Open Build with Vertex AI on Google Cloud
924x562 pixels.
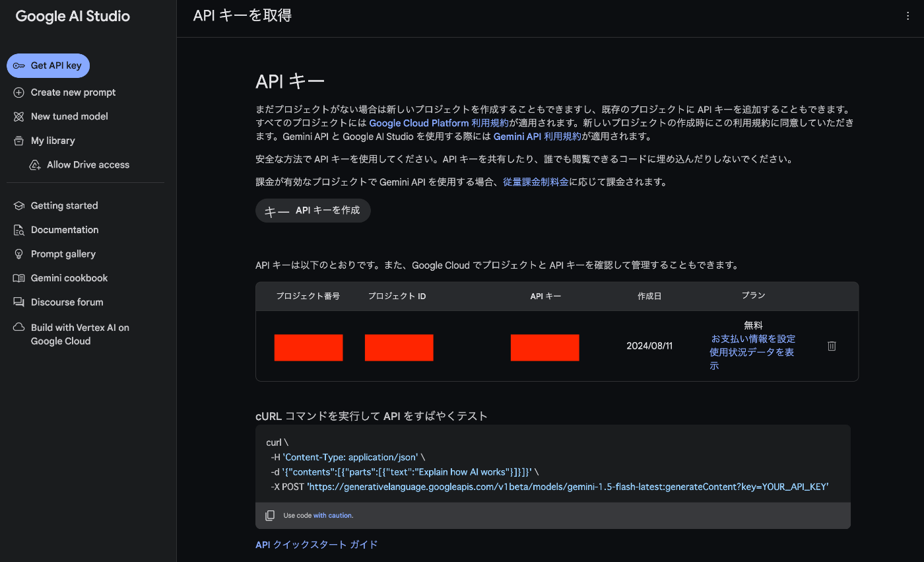tap(80, 334)
